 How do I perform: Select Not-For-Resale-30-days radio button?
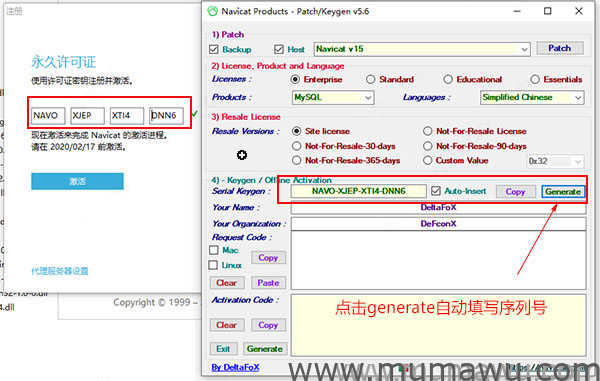click(x=297, y=146)
